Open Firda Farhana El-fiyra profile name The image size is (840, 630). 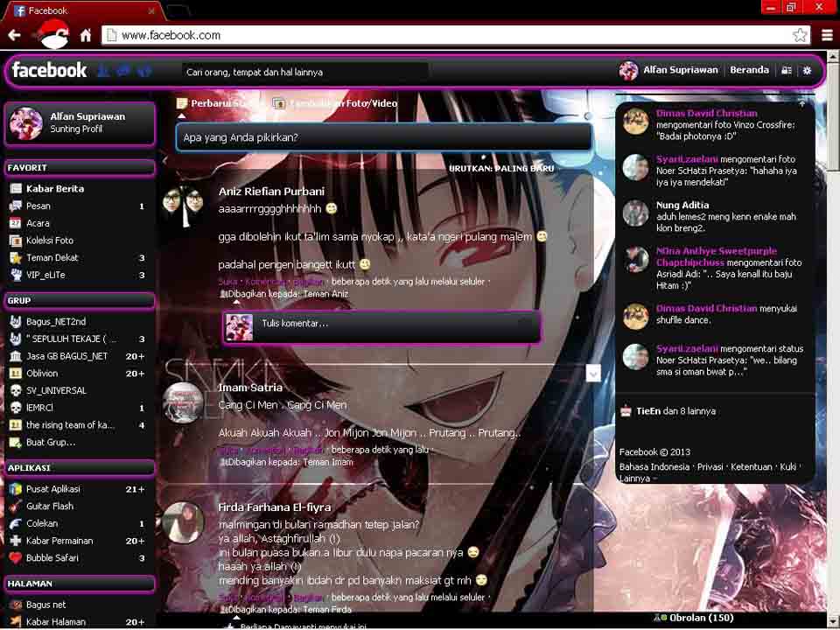coord(274,507)
